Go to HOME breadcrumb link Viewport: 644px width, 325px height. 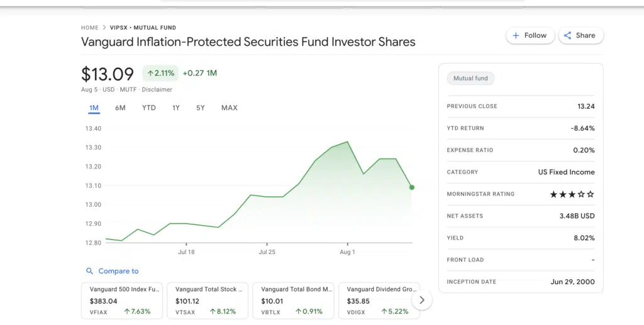(x=90, y=28)
